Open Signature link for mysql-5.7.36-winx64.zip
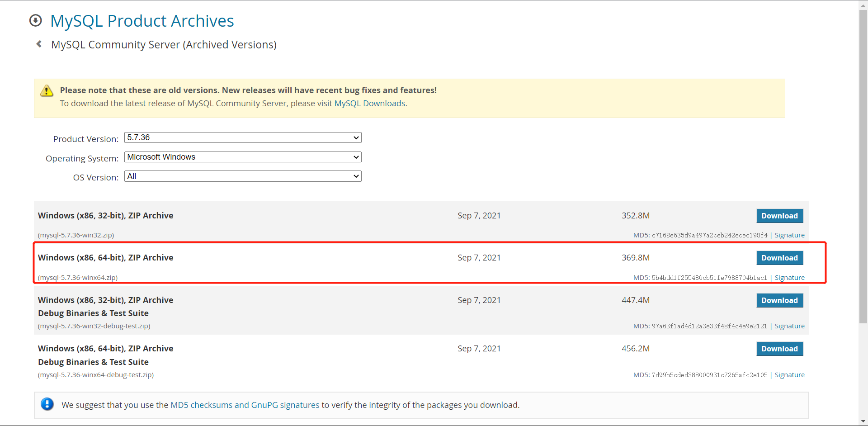Screen dimensions: 868x426 789,278
